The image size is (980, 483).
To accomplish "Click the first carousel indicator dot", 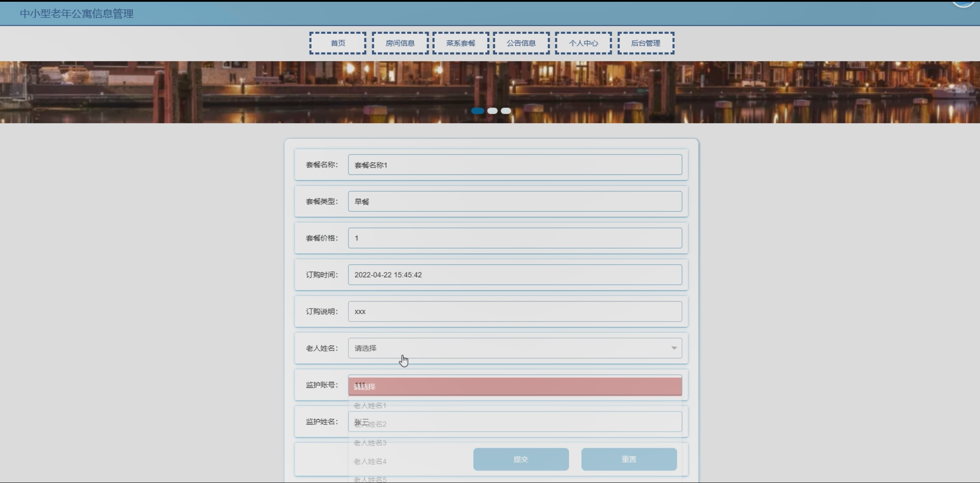I will coord(478,111).
